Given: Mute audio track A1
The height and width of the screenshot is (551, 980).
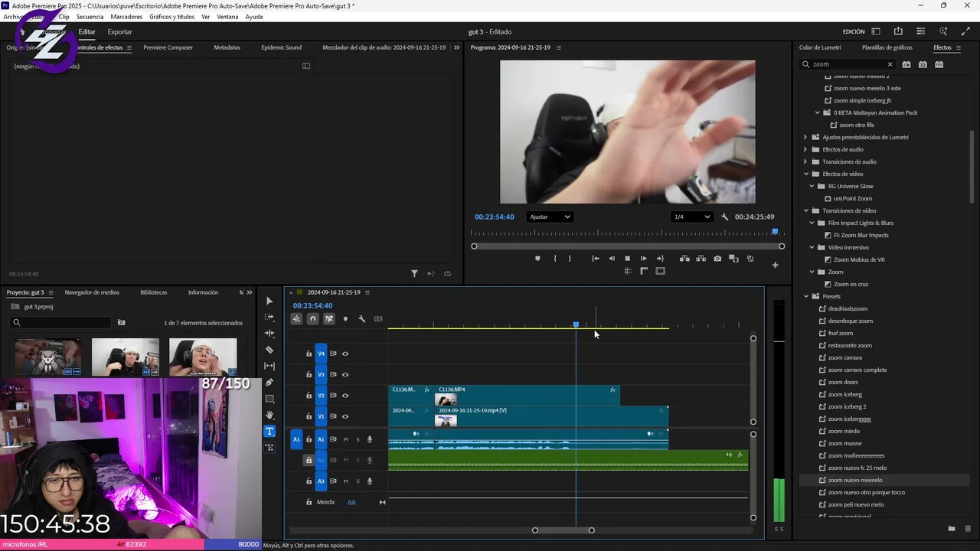Looking at the screenshot, I should (345, 439).
